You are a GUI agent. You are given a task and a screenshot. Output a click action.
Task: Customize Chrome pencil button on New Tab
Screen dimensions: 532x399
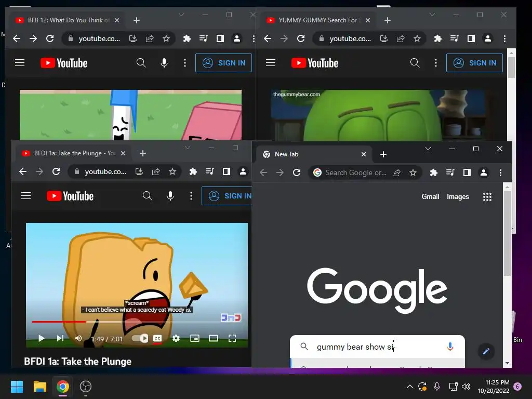(486, 351)
